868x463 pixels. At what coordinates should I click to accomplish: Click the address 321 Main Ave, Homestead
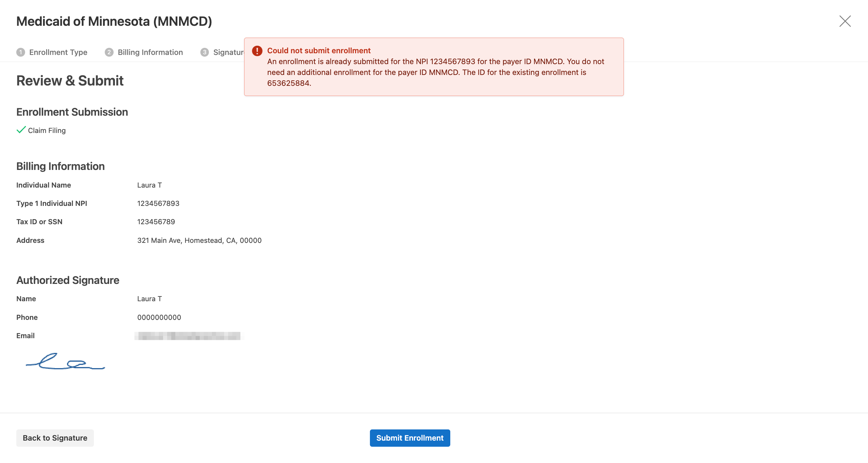pyautogui.click(x=199, y=240)
